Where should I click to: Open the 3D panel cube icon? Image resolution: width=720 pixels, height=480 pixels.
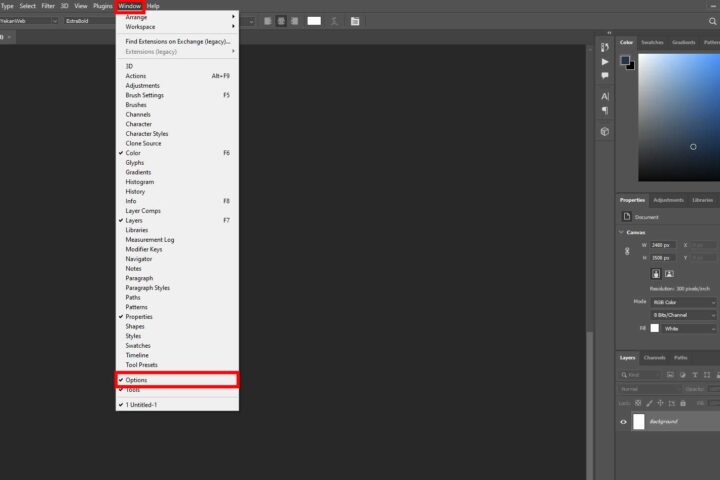(605, 131)
